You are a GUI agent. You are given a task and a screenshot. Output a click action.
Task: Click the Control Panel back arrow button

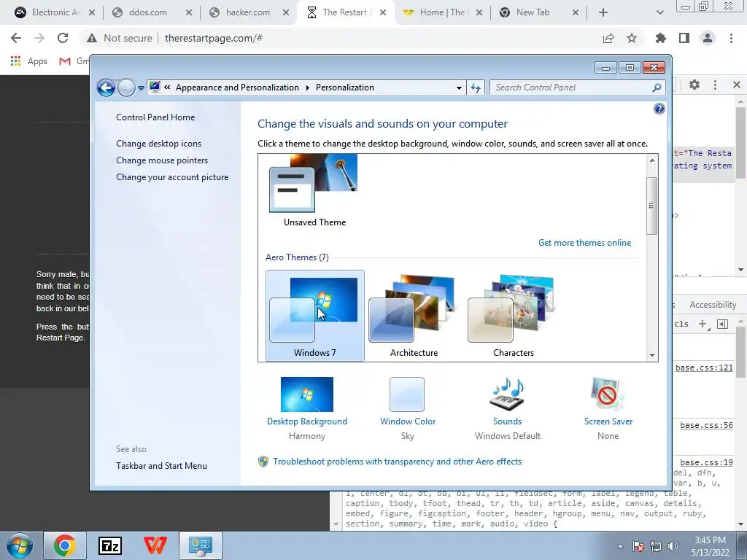(x=106, y=87)
